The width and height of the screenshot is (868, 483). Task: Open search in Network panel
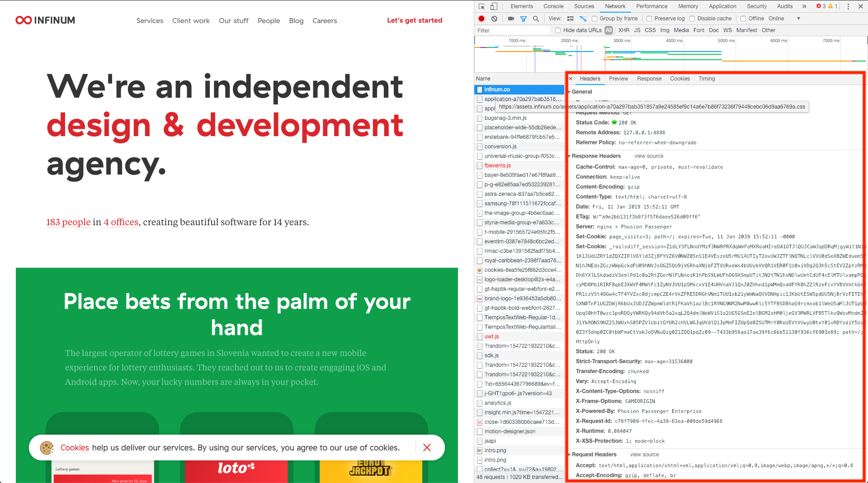[x=536, y=18]
